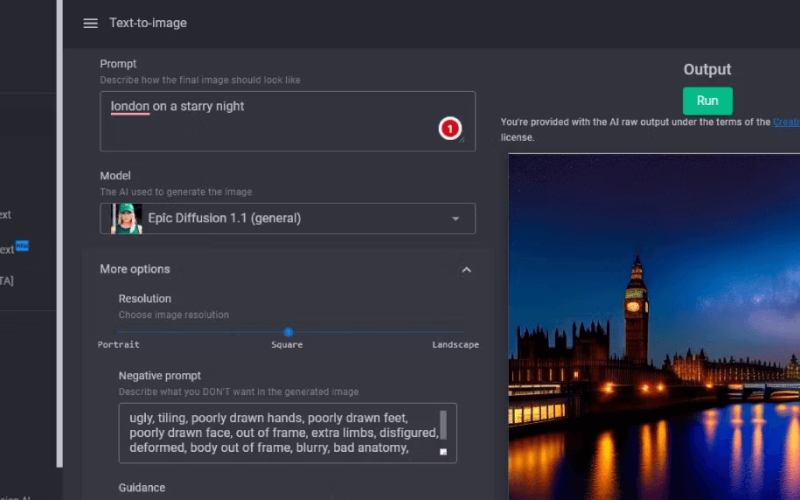800x500 pixels.
Task: Click the model dropdown arrow
Action: pos(455,218)
